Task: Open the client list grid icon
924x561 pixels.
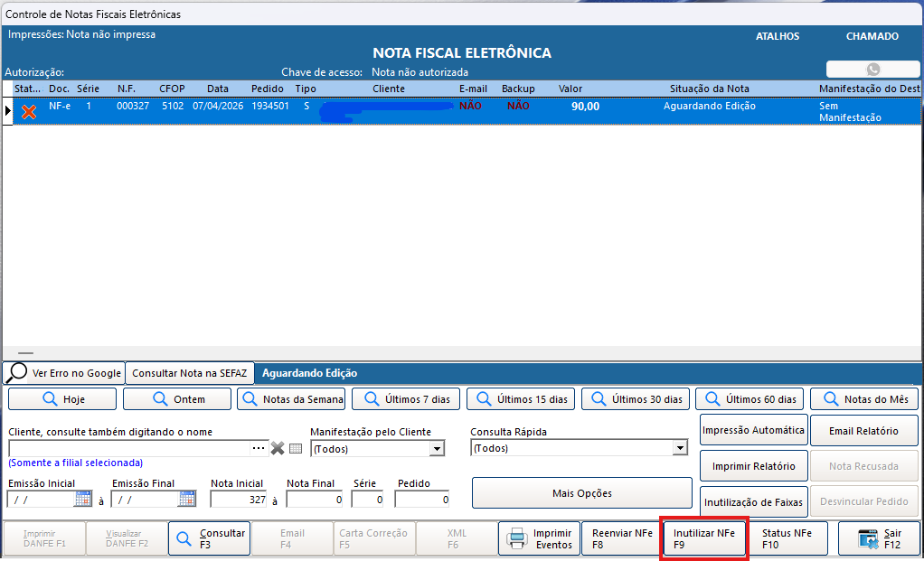Action: click(x=296, y=449)
